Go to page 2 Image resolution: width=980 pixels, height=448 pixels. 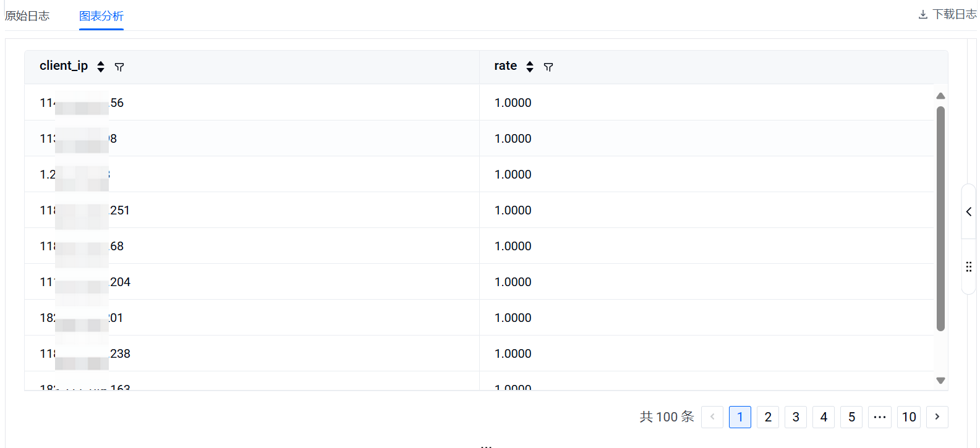pos(768,417)
